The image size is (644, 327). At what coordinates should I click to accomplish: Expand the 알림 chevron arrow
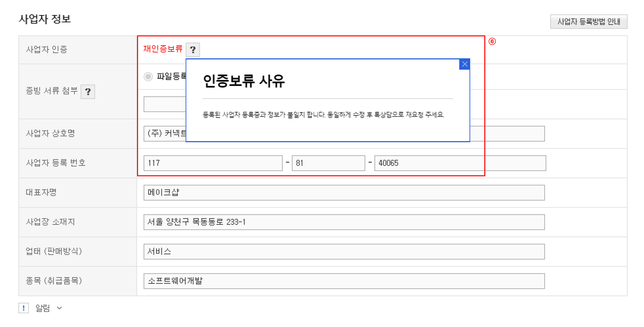(x=59, y=308)
